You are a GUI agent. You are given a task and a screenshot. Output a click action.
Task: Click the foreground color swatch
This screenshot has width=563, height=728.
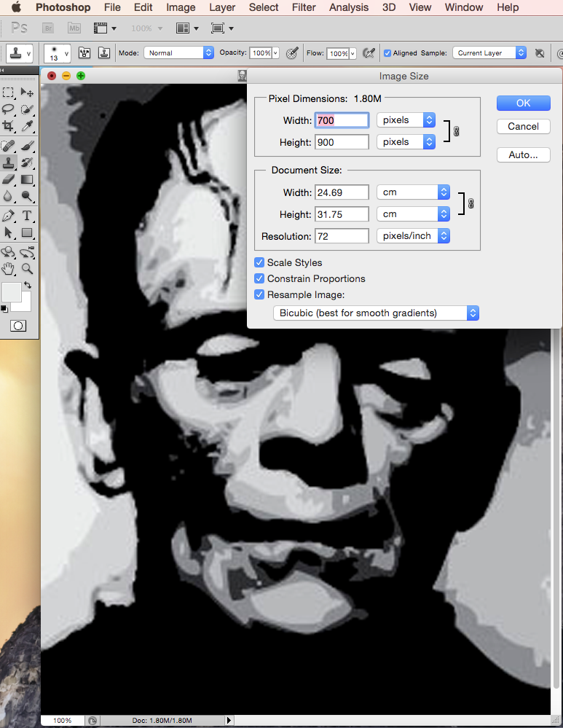(11, 291)
